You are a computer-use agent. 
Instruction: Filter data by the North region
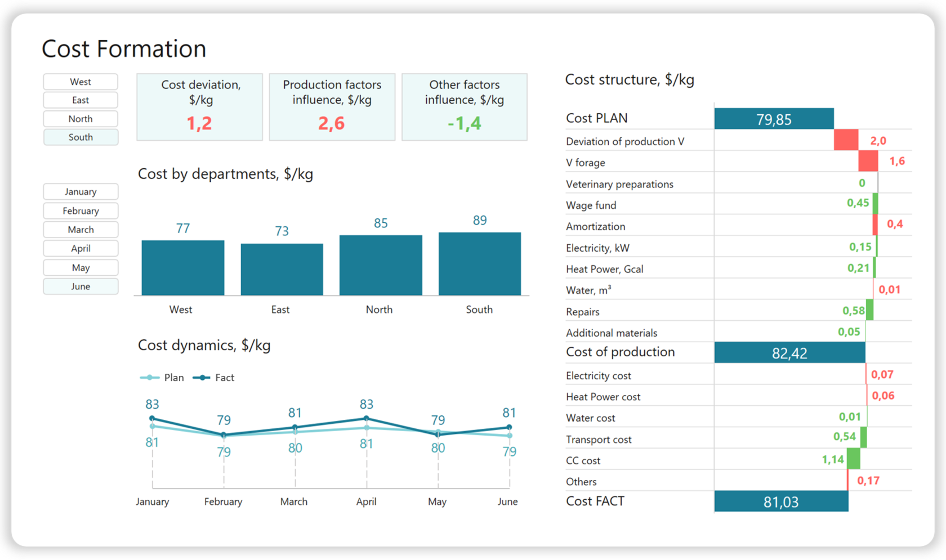coord(81,118)
